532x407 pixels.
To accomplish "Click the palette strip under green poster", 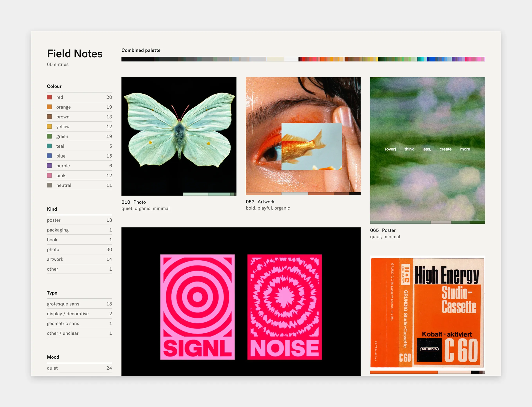I will pyautogui.click(x=427, y=222).
